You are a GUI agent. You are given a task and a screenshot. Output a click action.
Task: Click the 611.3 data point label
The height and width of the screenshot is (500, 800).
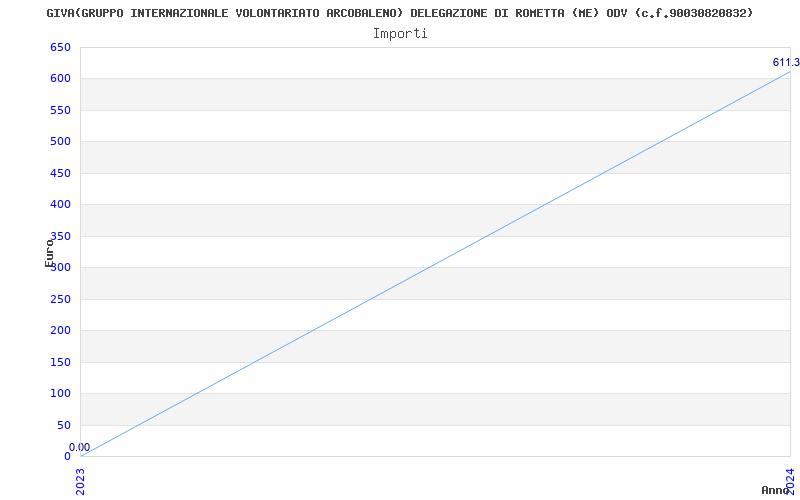(x=786, y=62)
